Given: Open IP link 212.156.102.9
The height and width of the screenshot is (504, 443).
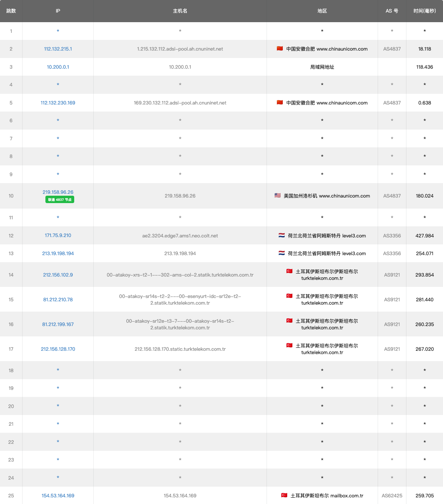Looking at the screenshot, I should pyautogui.click(x=58, y=275).
